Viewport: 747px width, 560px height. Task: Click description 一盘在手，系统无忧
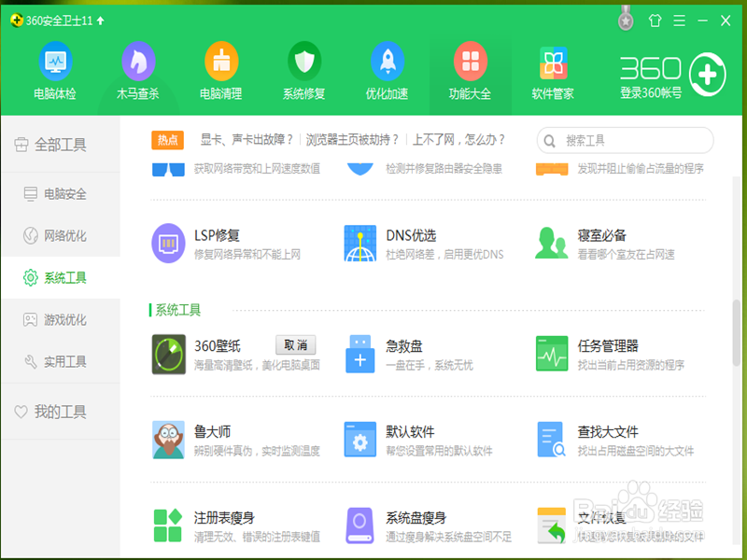(430, 365)
